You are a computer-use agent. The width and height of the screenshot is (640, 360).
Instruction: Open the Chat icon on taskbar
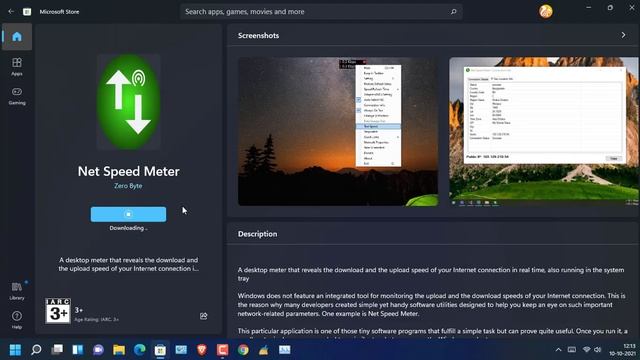98,350
